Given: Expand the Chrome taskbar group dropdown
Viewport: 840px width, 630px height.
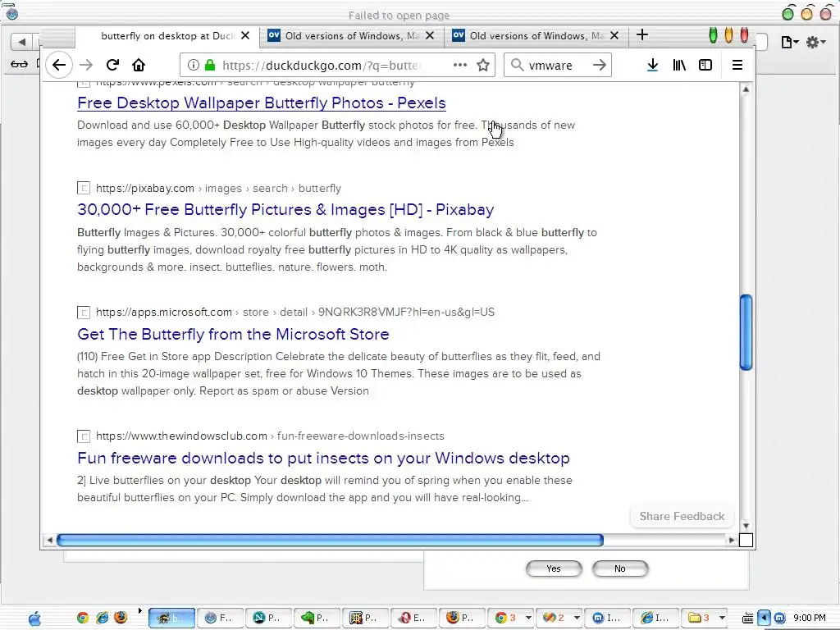Looking at the screenshot, I should coord(528,618).
